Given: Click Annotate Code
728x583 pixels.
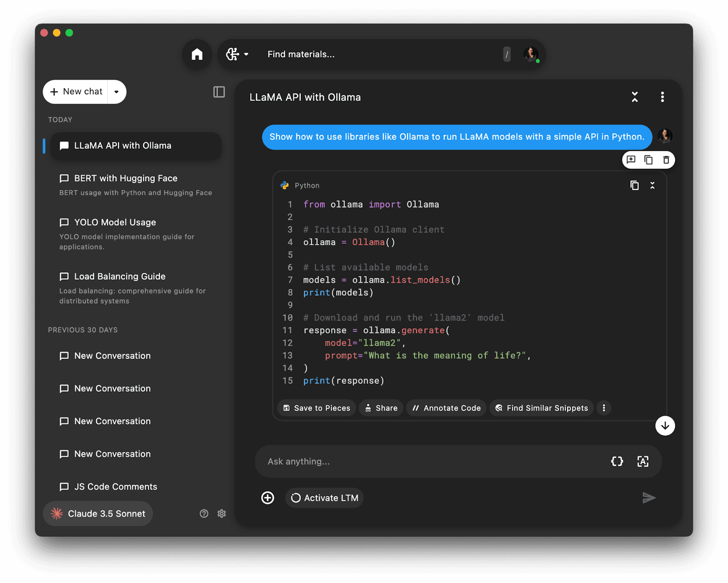Looking at the screenshot, I should pos(446,408).
